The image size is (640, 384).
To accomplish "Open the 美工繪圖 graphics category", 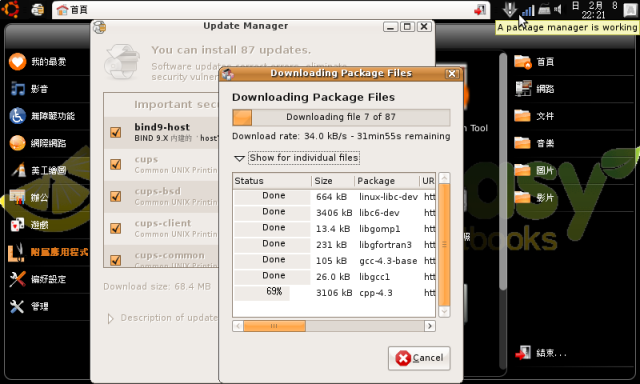I will click(48, 170).
